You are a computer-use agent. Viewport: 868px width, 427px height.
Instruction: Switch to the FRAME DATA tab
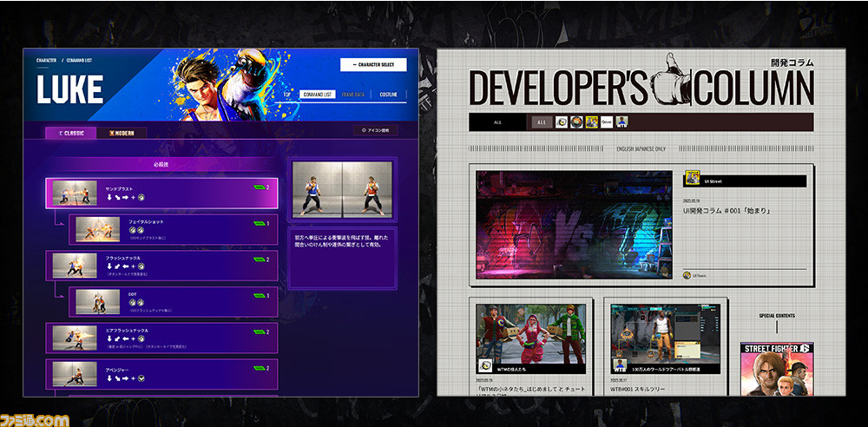tap(353, 95)
